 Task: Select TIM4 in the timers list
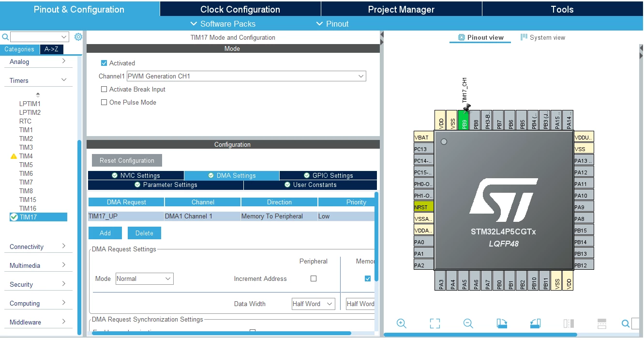26,156
